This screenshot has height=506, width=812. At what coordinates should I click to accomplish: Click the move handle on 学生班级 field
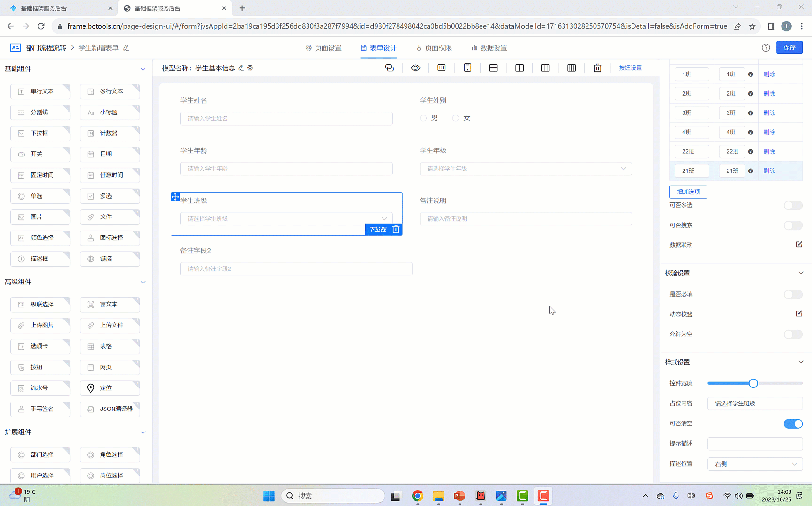[175, 197]
